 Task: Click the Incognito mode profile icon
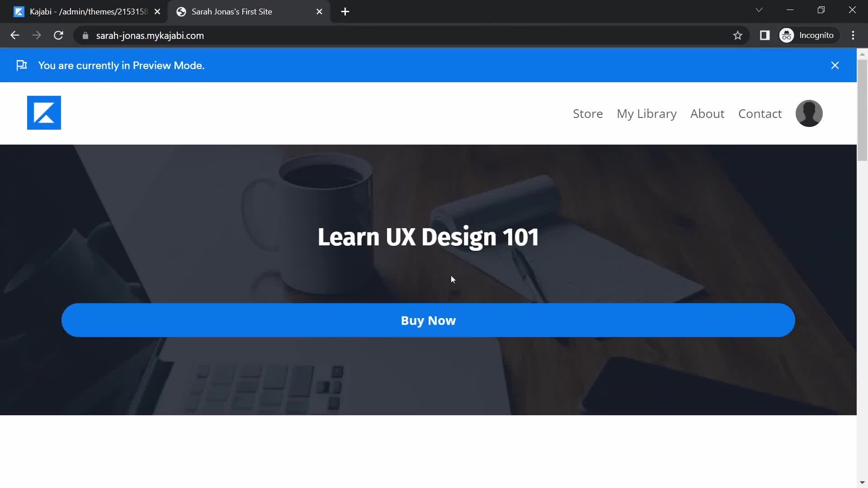coord(788,35)
